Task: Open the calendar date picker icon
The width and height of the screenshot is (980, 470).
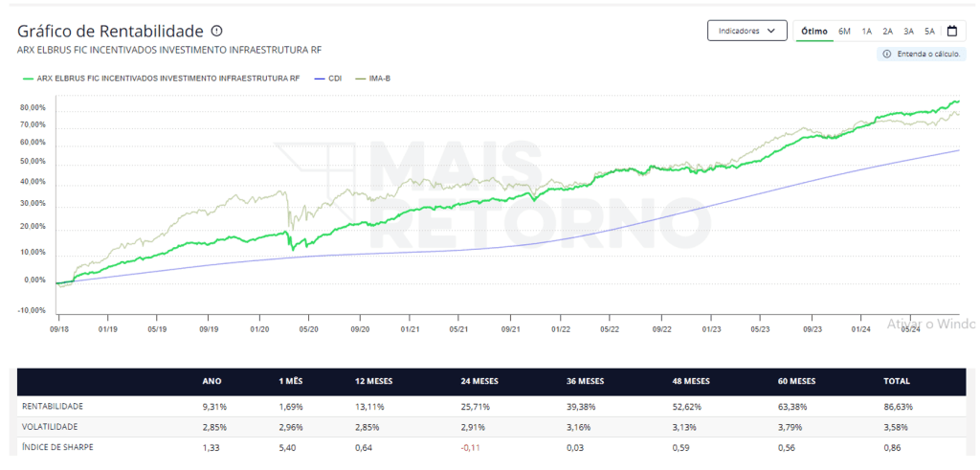Action: (x=952, y=31)
